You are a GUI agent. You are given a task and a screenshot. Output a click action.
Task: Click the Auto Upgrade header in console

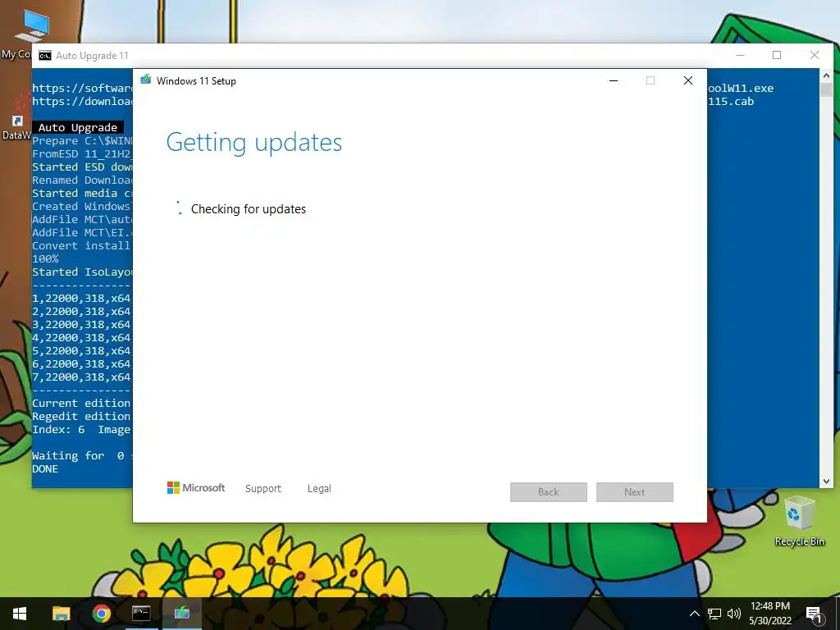(x=78, y=127)
